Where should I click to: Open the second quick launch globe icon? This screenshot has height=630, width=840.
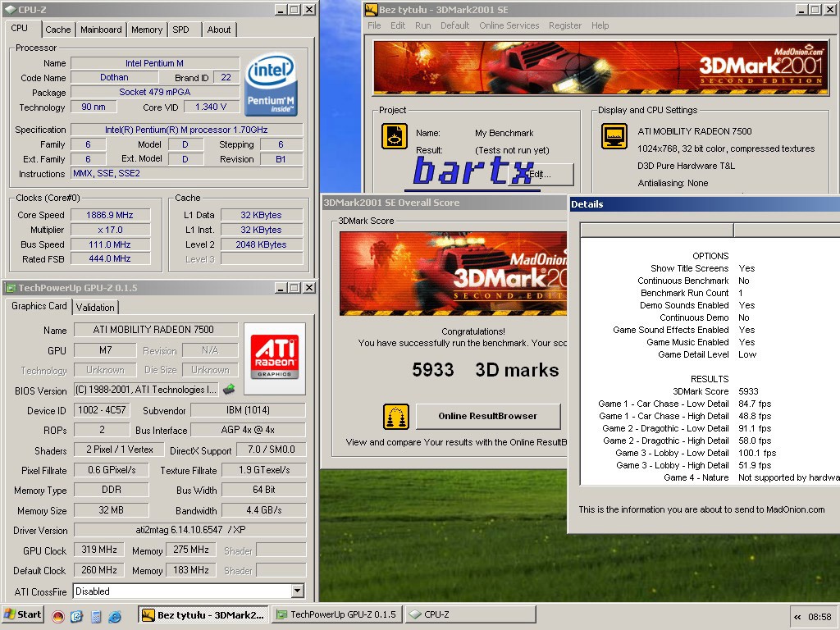point(76,616)
